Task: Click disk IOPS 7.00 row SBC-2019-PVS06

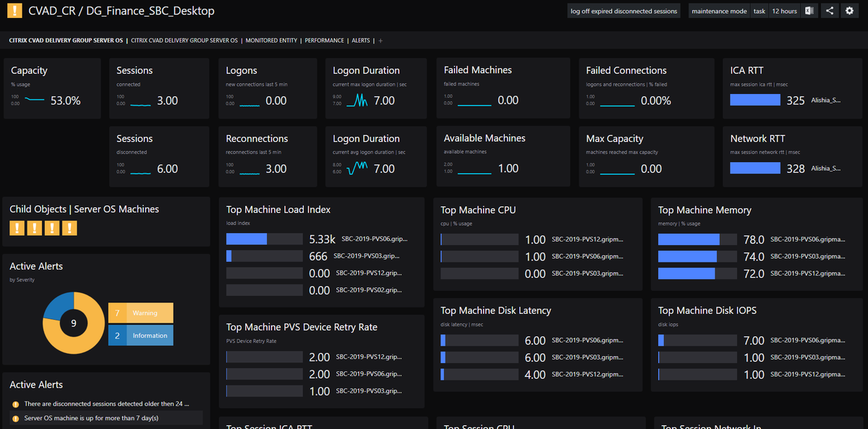Action: pos(752,340)
